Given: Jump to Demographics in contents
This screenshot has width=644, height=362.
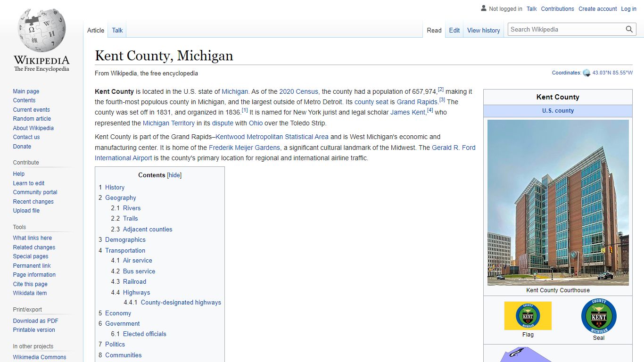Looking at the screenshot, I should click(125, 240).
